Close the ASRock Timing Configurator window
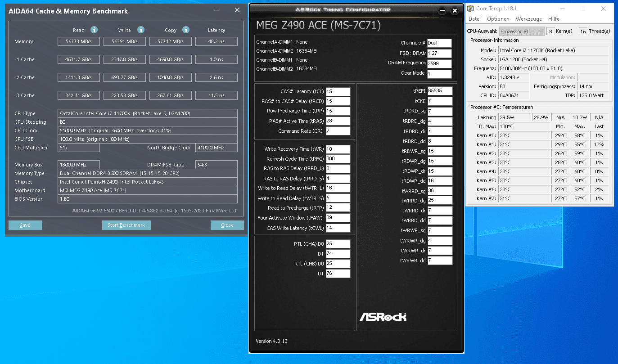Image resolution: width=618 pixels, height=364 pixels. [x=455, y=10]
